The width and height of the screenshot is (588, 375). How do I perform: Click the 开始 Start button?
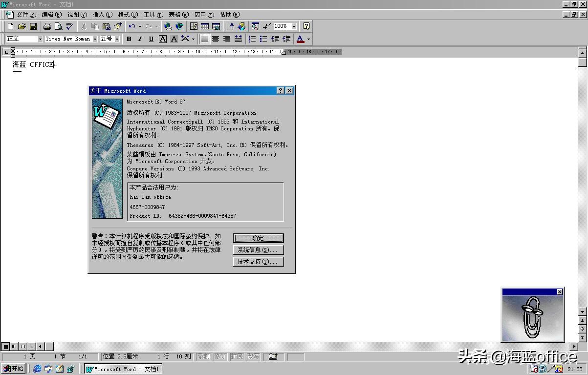pos(13,369)
